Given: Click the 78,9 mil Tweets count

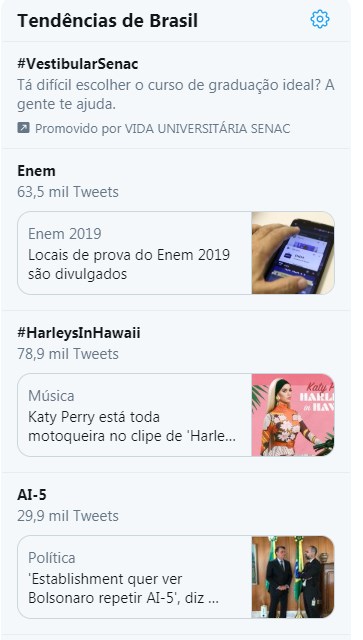Looking at the screenshot, I should [x=68, y=354].
